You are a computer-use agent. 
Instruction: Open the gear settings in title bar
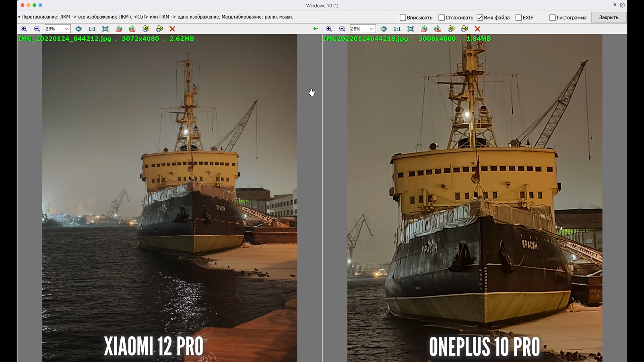[622, 5]
